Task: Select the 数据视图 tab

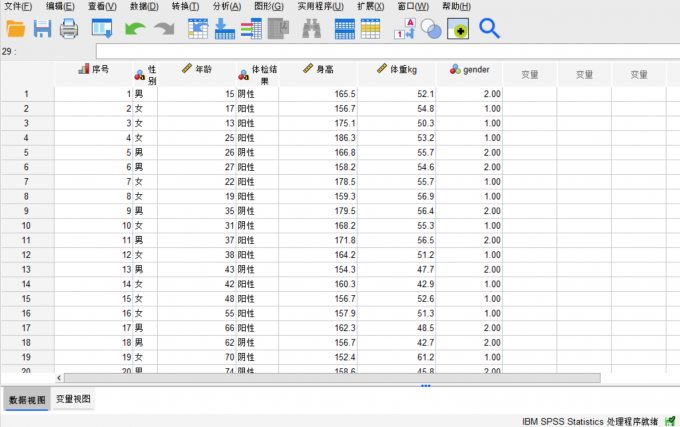Action: [x=27, y=400]
